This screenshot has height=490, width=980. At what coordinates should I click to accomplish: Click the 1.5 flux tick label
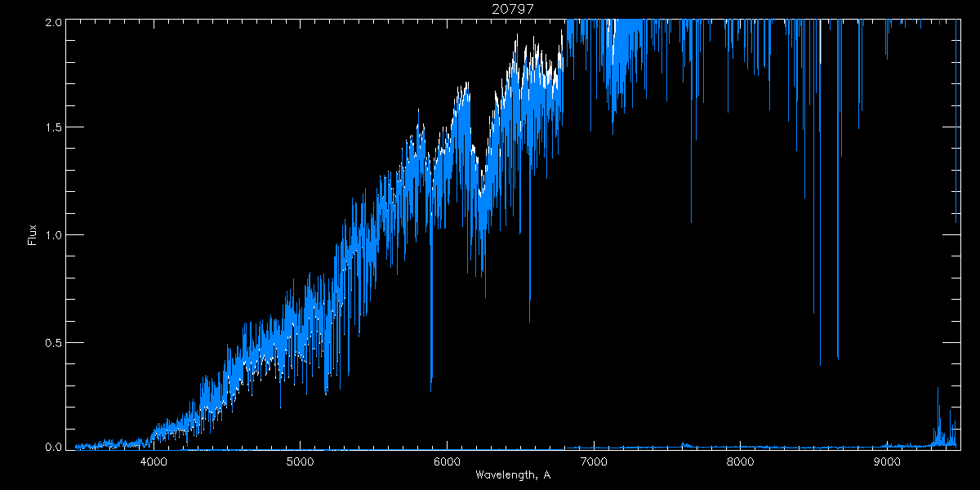click(x=51, y=128)
